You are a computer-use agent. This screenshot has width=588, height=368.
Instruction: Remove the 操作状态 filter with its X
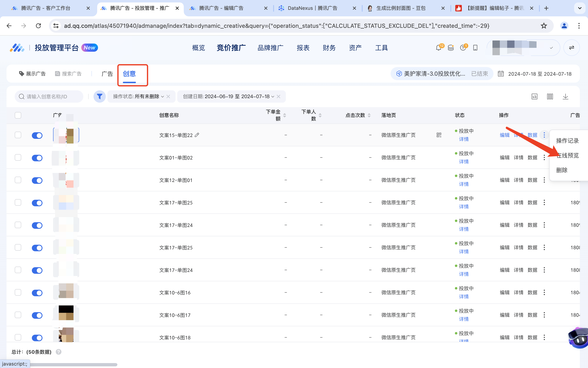tap(168, 97)
